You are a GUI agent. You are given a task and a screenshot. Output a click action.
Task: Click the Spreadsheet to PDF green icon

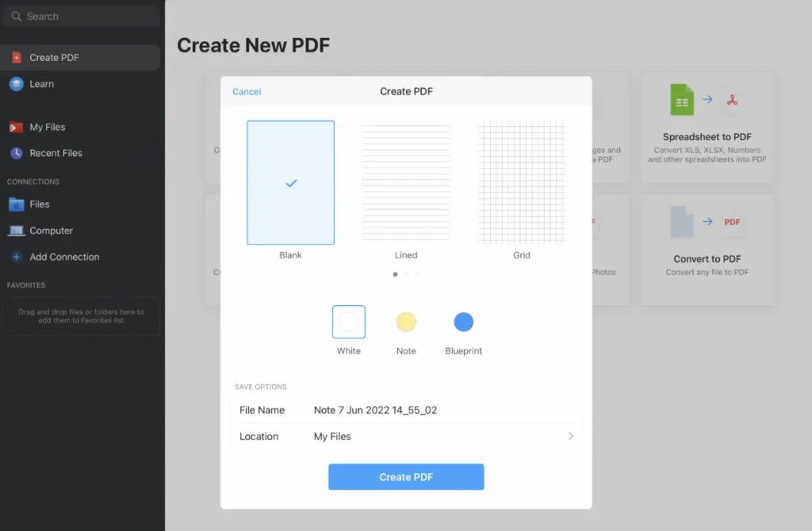(682, 100)
